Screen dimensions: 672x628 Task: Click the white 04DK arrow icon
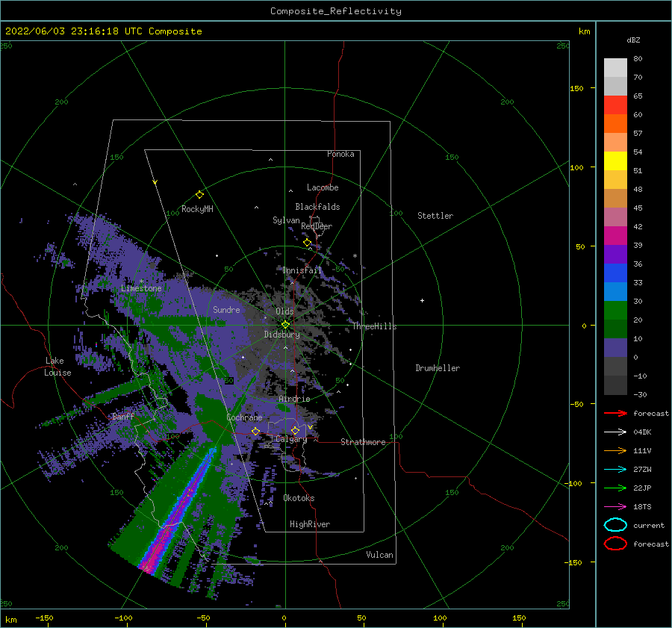615,432
